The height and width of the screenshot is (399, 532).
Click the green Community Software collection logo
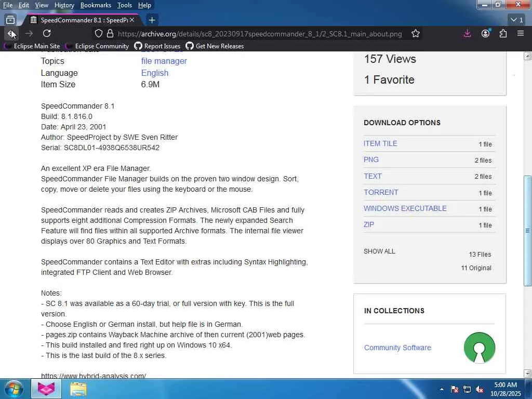[x=480, y=348]
